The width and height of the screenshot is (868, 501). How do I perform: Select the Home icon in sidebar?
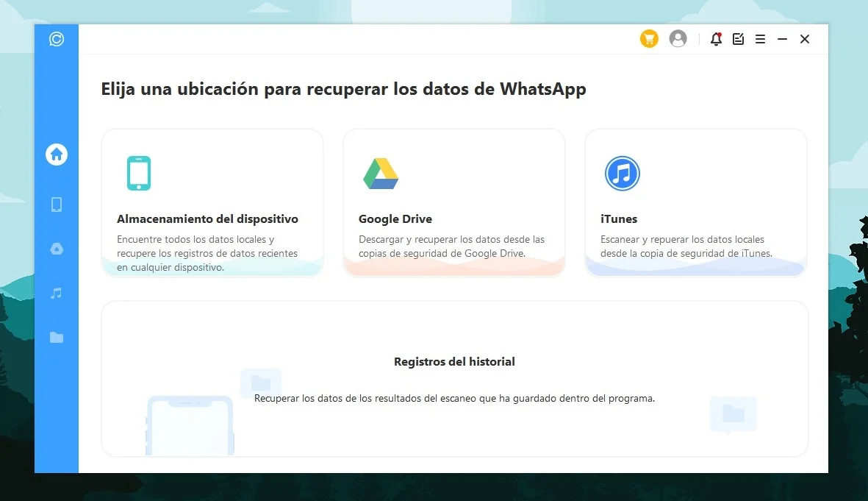point(57,154)
